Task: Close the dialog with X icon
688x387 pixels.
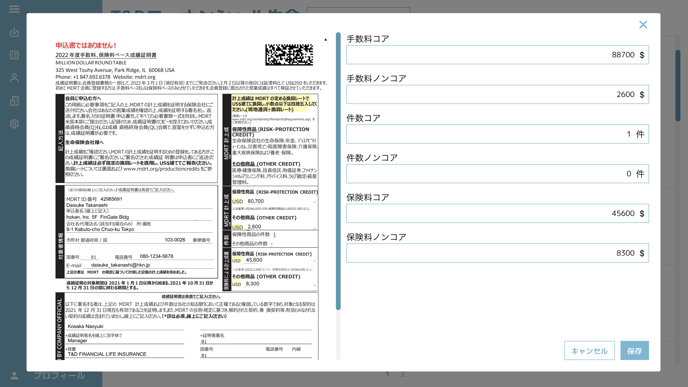Action: coord(643,25)
